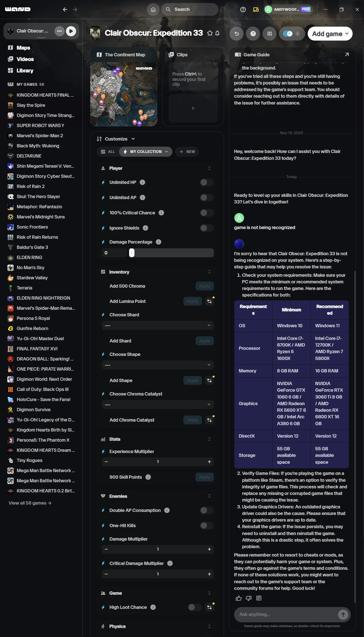
Task: Toggle 100% Critical Chance on
Action: (207, 213)
